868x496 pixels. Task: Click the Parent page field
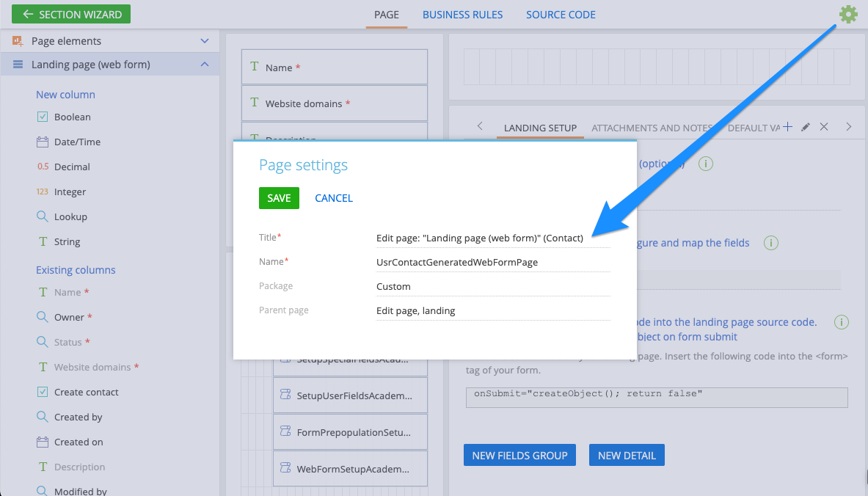[493, 311]
